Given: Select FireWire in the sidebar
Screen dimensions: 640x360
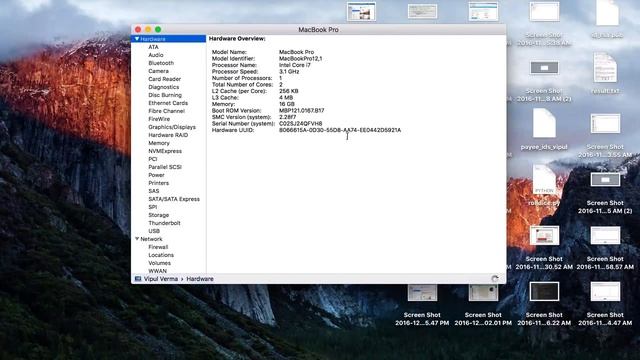Looking at the screenshot, I should tap(159, 119).
